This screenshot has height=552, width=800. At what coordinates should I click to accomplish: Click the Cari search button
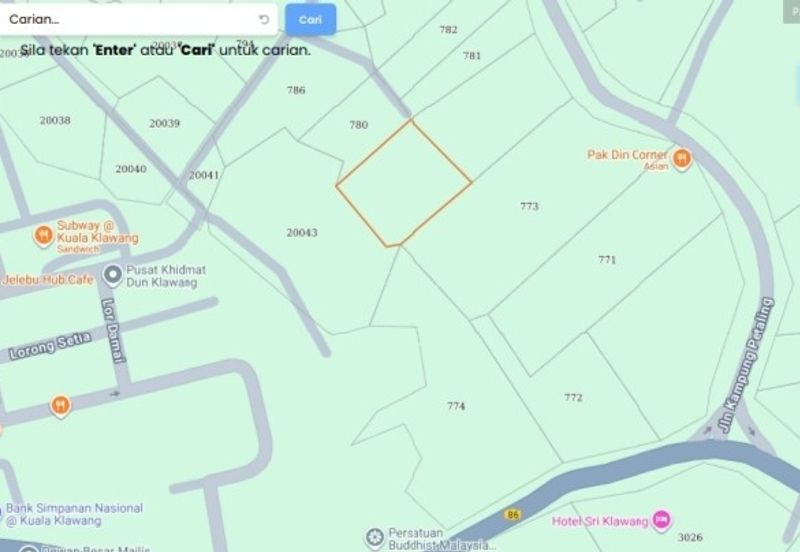310,19
